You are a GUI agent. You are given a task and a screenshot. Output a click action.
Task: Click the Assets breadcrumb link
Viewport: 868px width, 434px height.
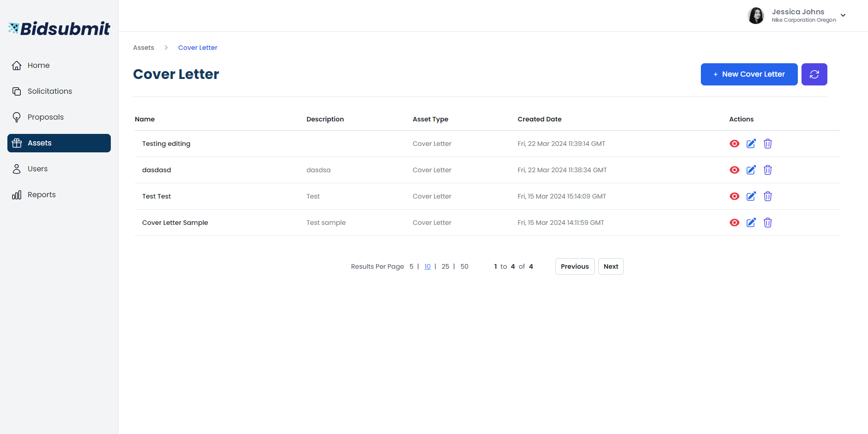pos(144,48)
